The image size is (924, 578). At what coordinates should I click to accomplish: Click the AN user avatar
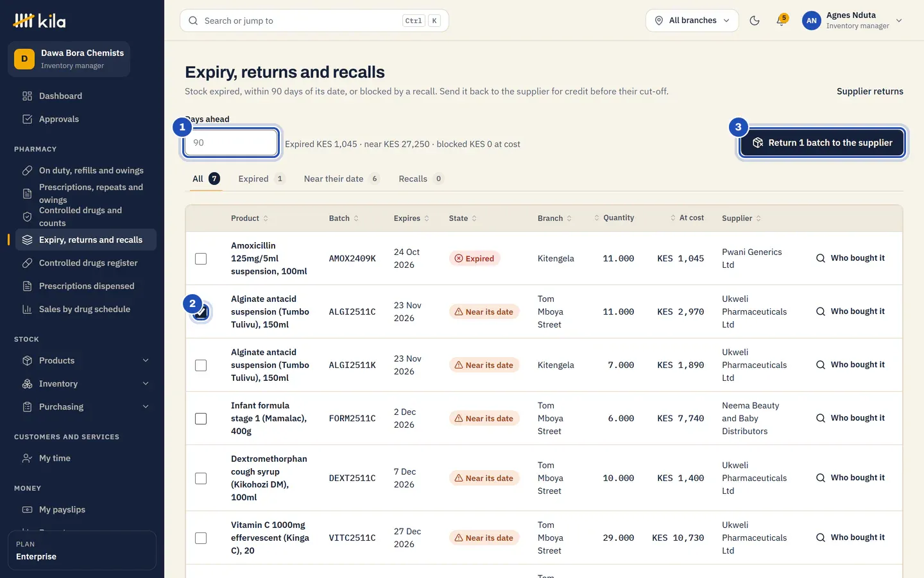coord(812,21)
